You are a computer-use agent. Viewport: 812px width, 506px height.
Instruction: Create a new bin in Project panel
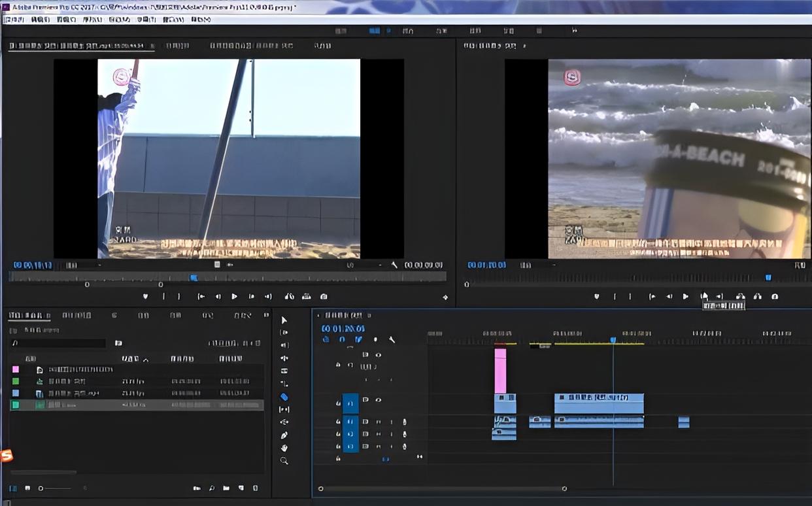tap(226, 488)
